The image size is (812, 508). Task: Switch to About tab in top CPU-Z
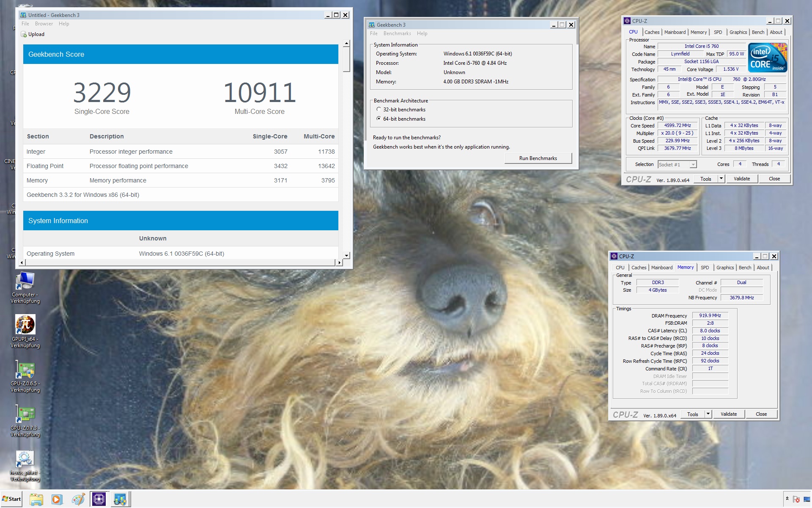tap(776, 32)
